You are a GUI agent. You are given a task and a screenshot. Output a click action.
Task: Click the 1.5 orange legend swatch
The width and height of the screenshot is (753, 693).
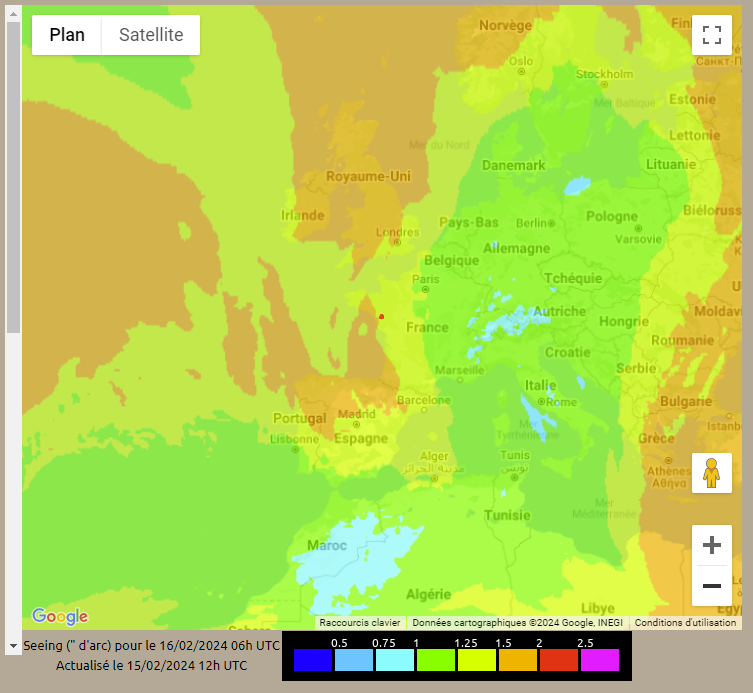[x=518, y=660]
